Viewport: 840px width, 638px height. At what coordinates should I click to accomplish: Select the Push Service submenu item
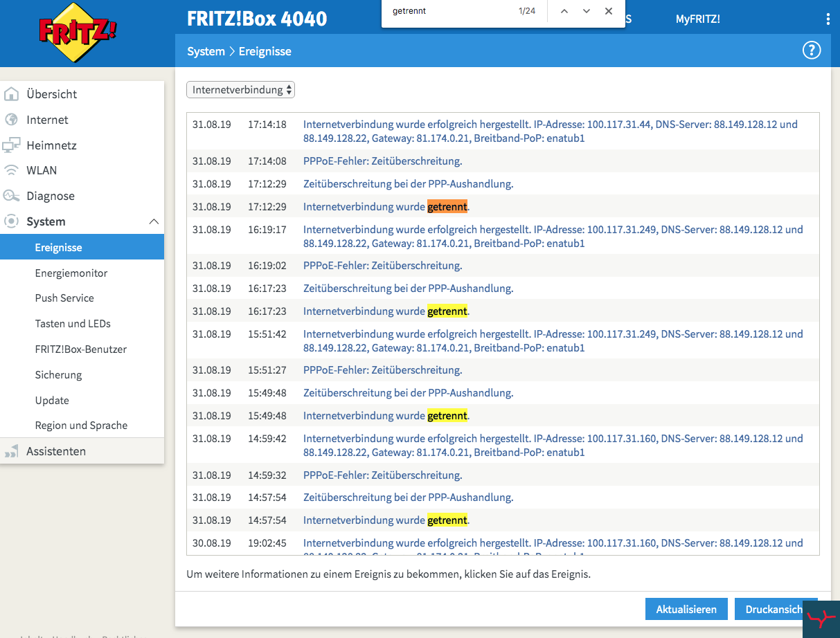tap(64, 298)
